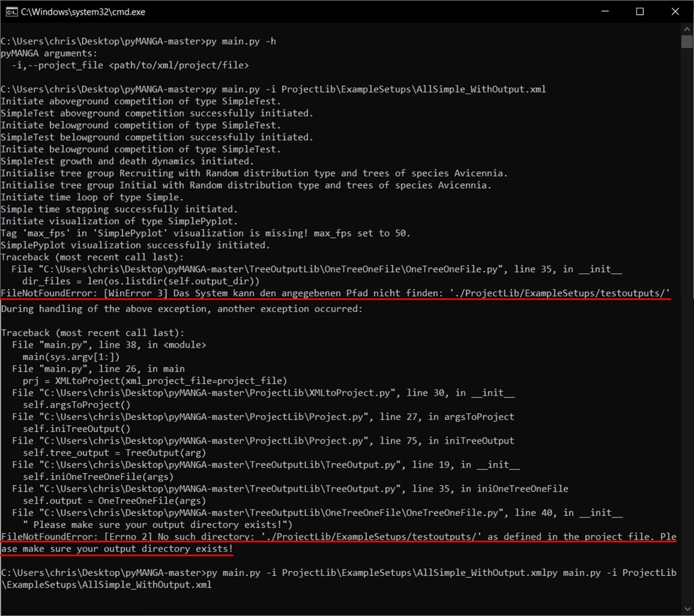Click the C:\Windows\system32\cmd.exe title text

point(83,12)
